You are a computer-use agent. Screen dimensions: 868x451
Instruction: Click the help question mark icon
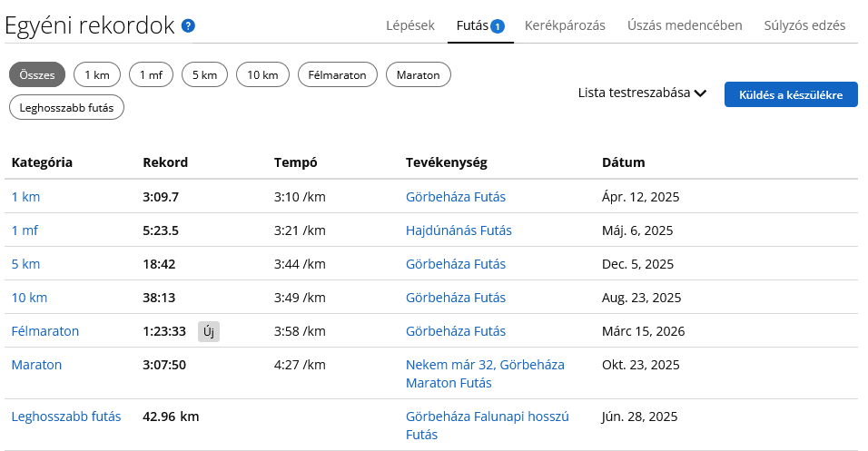pos(188,25)
